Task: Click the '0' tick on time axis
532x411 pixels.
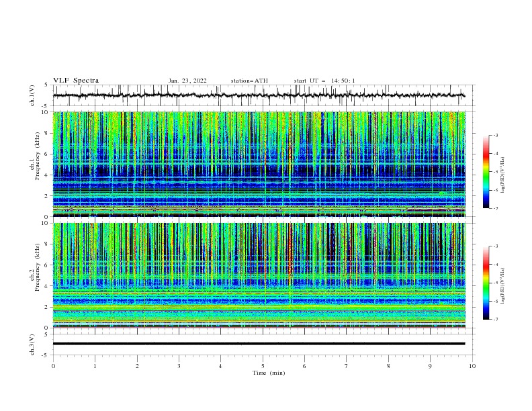Action: 53,366
